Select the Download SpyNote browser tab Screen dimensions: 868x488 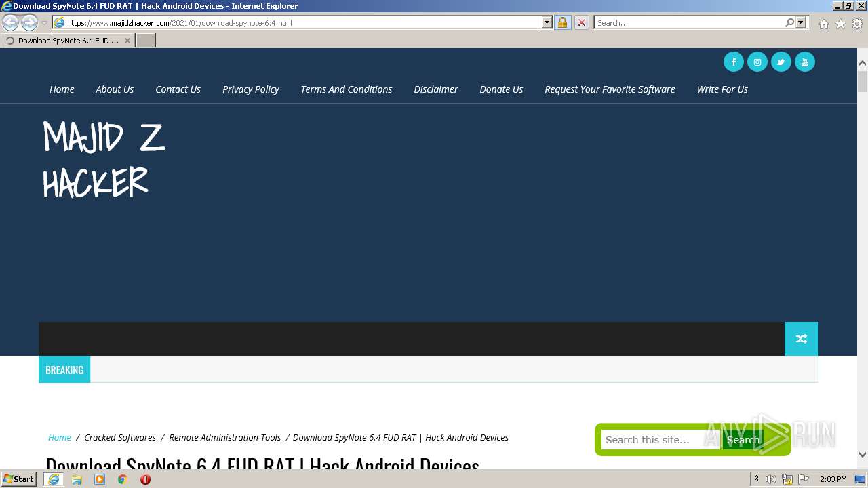click(68, 41)
